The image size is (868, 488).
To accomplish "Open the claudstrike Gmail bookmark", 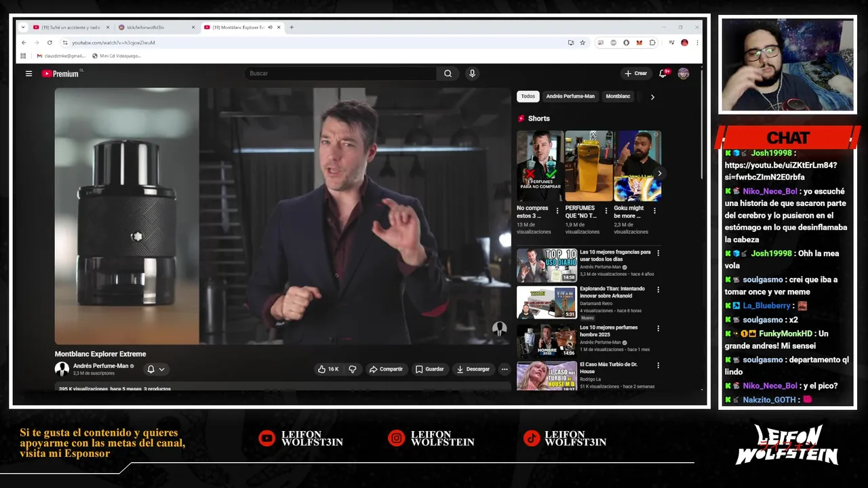I will point(61,56).
